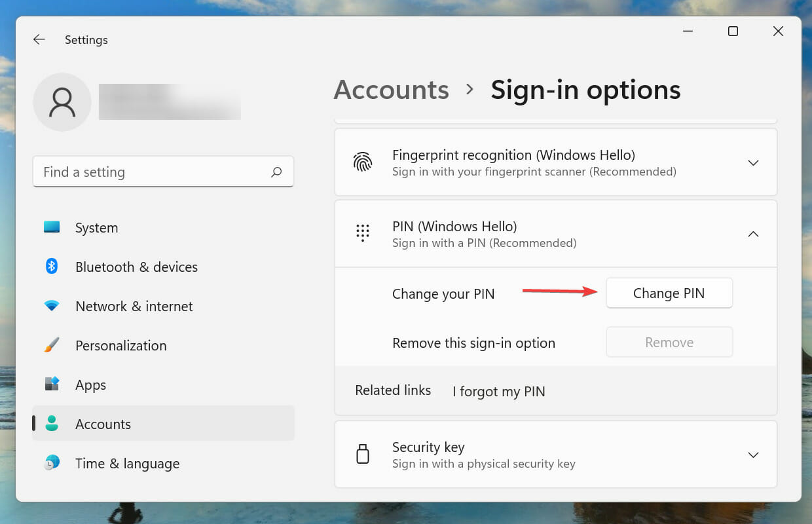This screenshot has width=812, height=524.
Task: Click 'Related links' label
Action: [393, 390]
